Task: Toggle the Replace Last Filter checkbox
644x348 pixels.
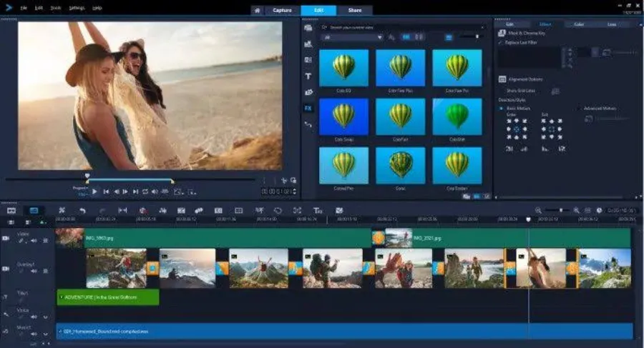Action: click(x=500, y=43)
